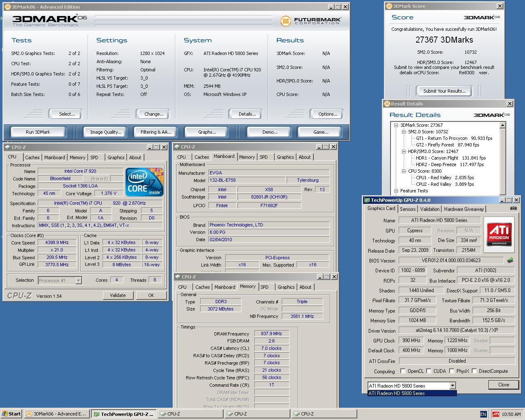Enable the DirectCompute checkbox
525x420 pixels.
click(x=474, y=371)
